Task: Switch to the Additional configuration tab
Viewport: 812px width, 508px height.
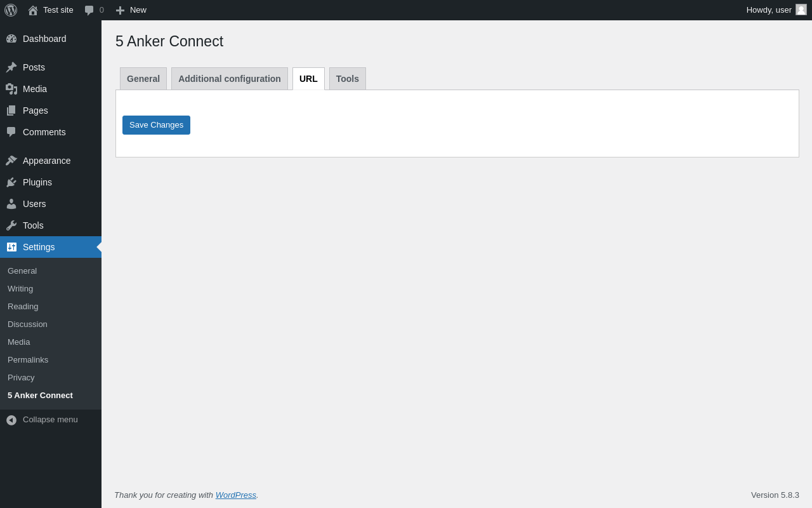Action: (x=230, y=79)
